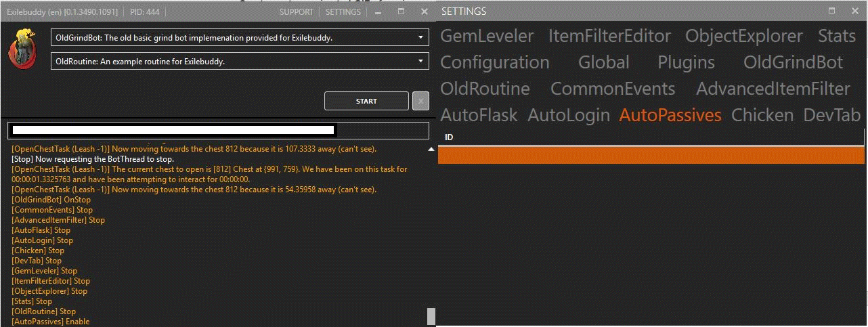This screenshot has height=327, width=868.
Task: Open the Configuration tab
Action: tap(495, 62)
